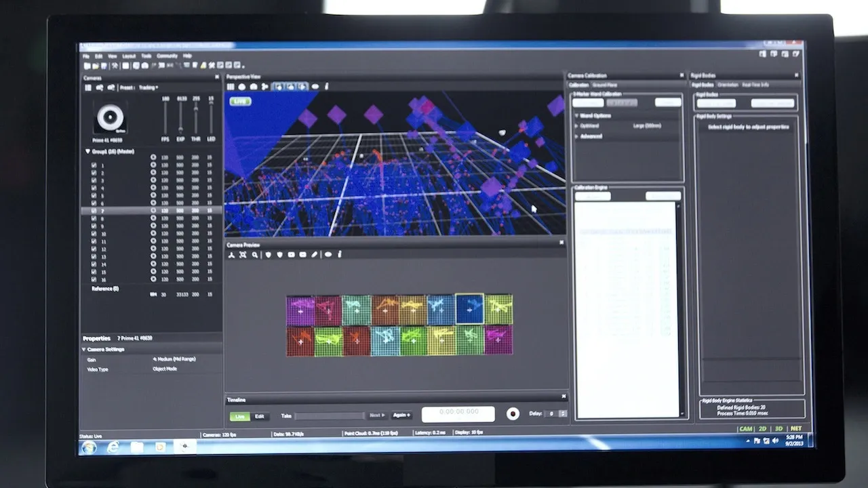Click the grid layout icon in Perspective View
The width and height of the screenshot is (868, 488).
[x=231, y=87]
